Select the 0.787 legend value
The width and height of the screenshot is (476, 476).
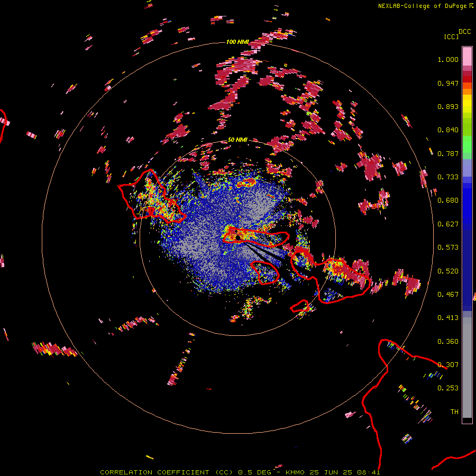448,153
